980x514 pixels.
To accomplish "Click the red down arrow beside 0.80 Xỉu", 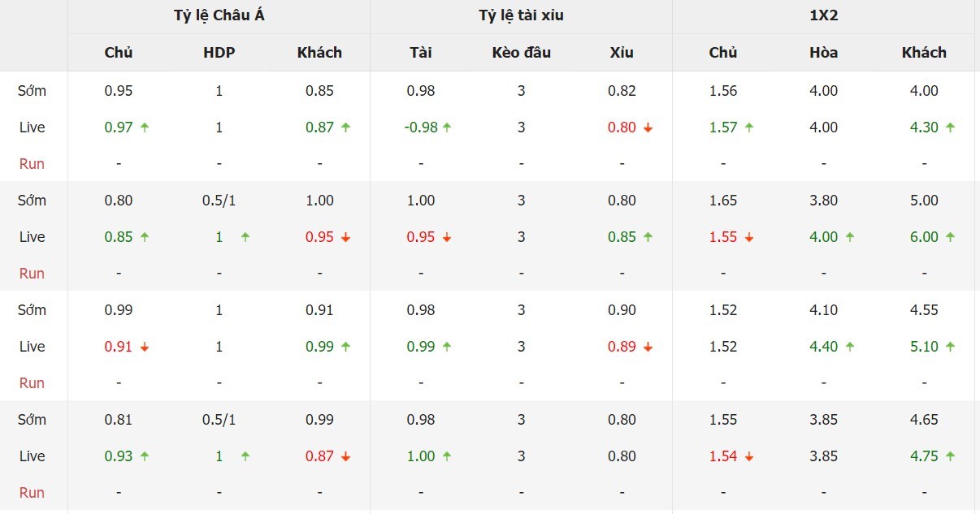I will (x=648, y=127).
